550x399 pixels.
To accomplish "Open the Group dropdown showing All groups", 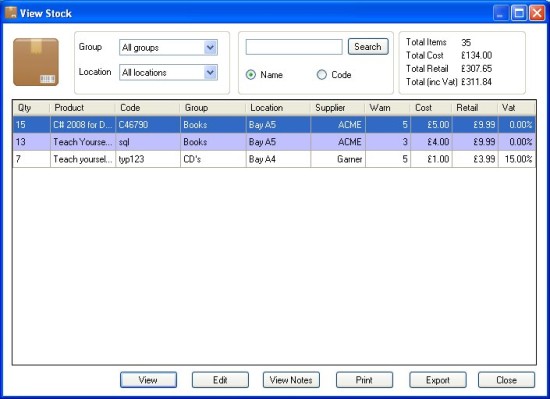I will pos(168,47).
